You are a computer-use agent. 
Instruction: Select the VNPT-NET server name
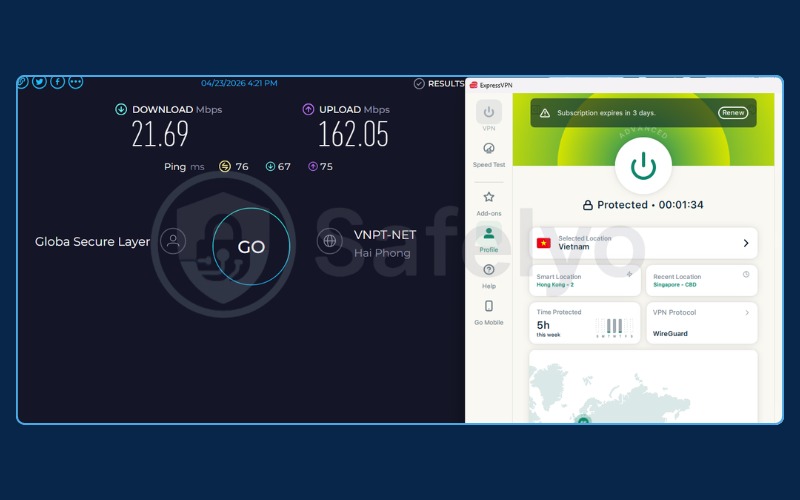click(385, 235)
